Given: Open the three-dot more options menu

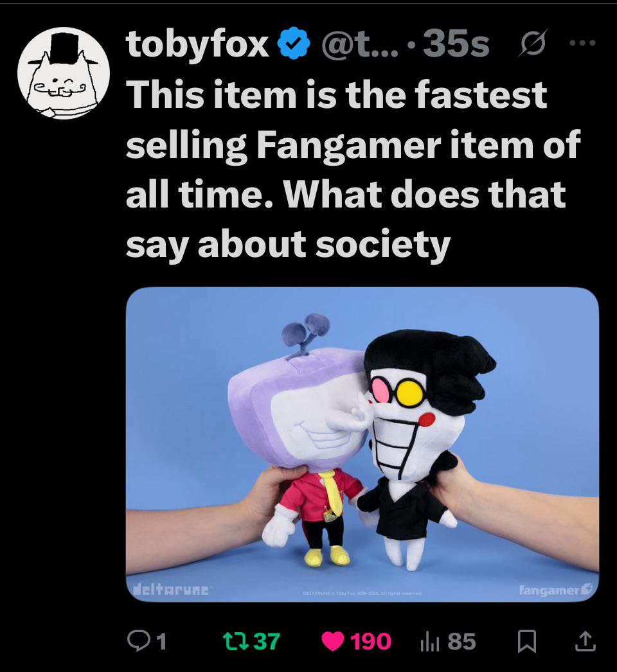Looking at the screenshot, I should click(x=582, y=43).
